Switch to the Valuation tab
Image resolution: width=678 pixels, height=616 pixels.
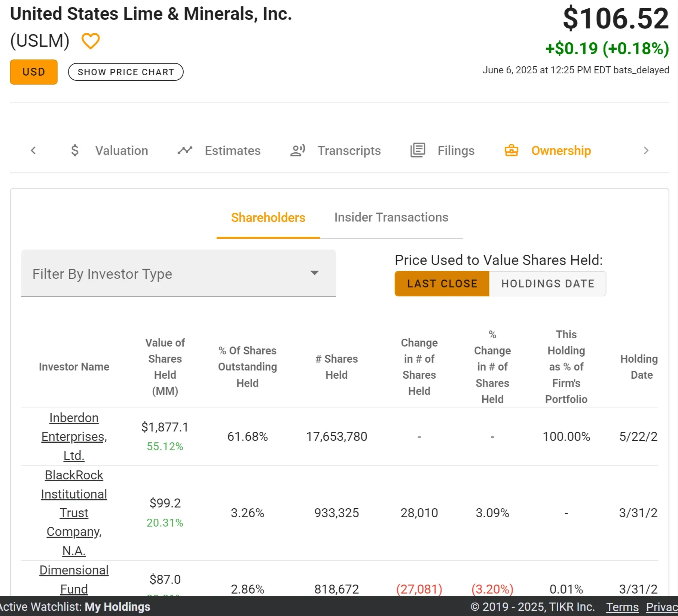click(122, 150)
